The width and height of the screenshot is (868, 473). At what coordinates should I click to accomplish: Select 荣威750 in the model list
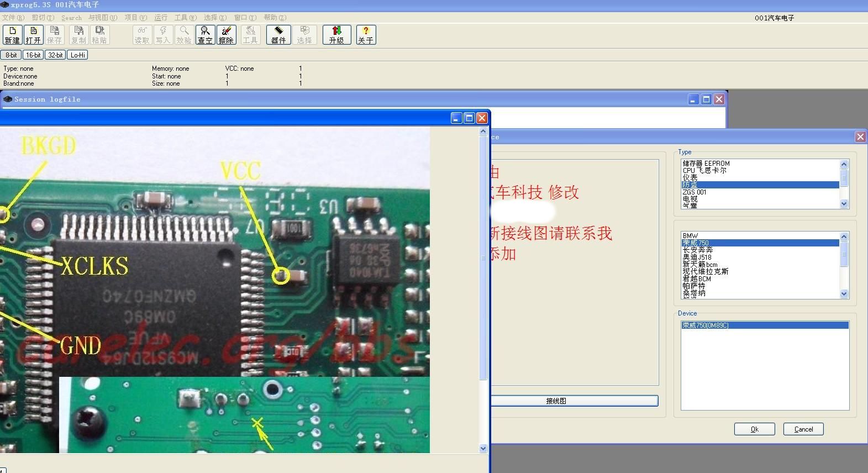click(x=760, y=243)
